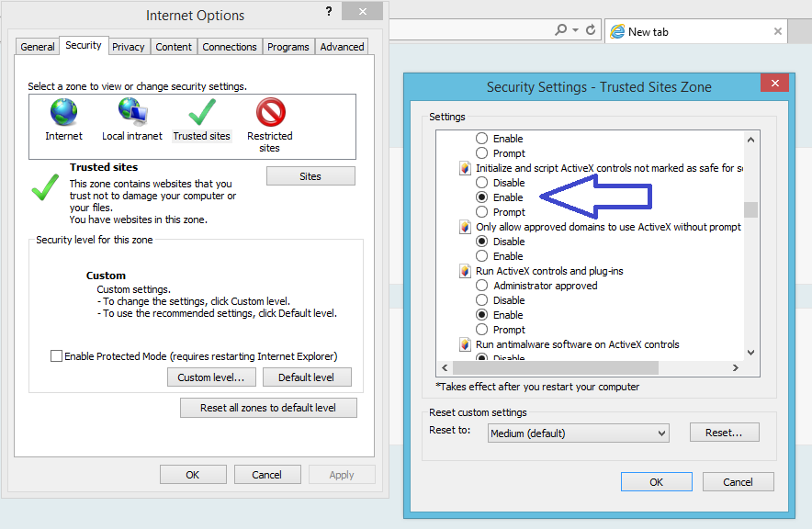Select the topmost Prompt radio in settings list

click(x=481, y=153)
